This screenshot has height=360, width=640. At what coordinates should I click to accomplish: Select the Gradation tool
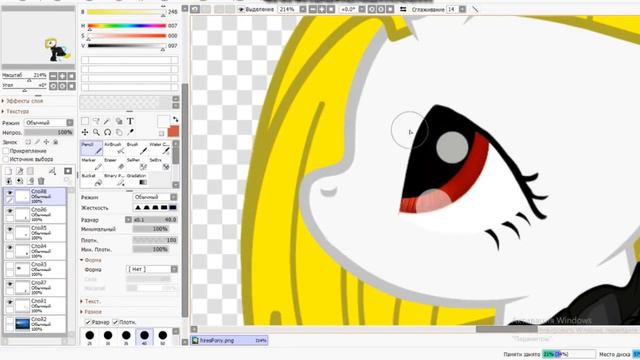(x=136, y=180)
